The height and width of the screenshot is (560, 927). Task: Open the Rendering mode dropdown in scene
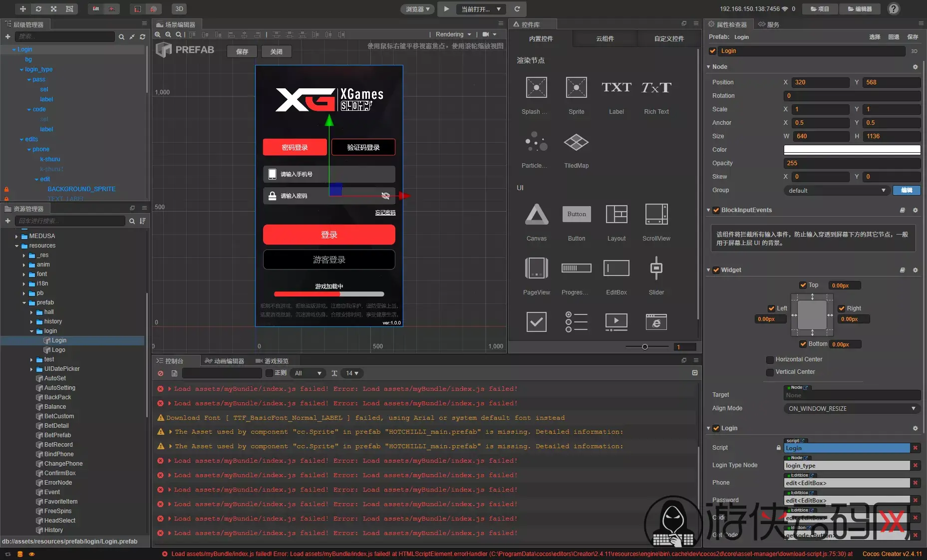point(453,34)
